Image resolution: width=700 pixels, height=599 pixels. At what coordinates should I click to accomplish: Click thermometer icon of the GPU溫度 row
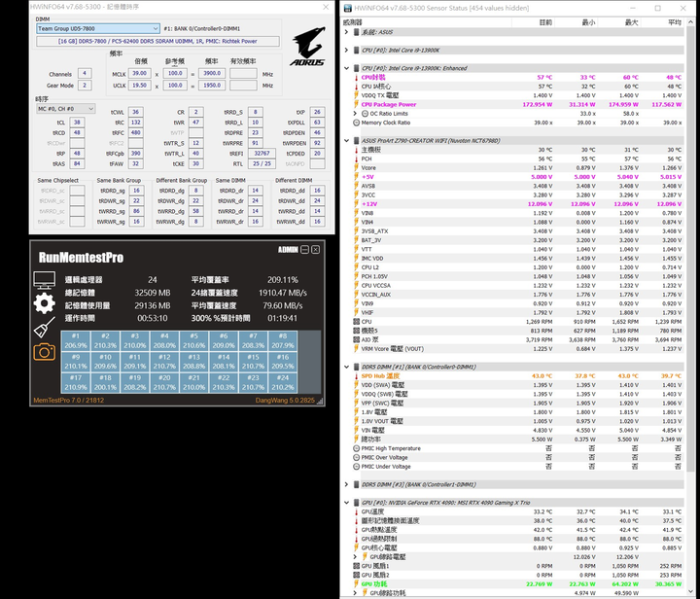[356, 511]
